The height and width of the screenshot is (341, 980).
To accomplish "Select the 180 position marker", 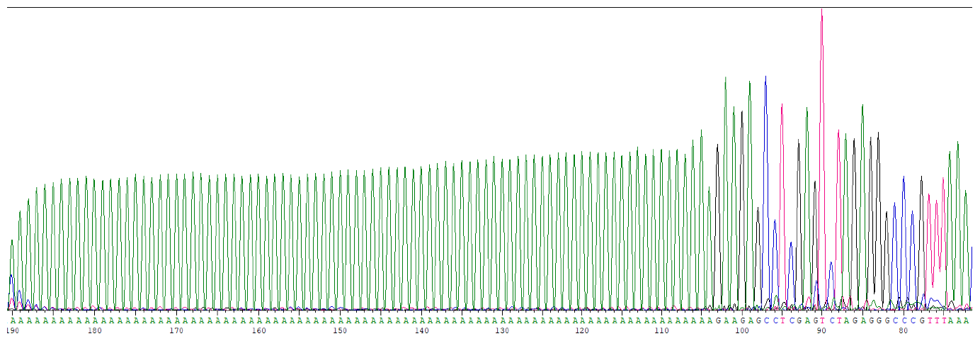I will pos(94,330).
